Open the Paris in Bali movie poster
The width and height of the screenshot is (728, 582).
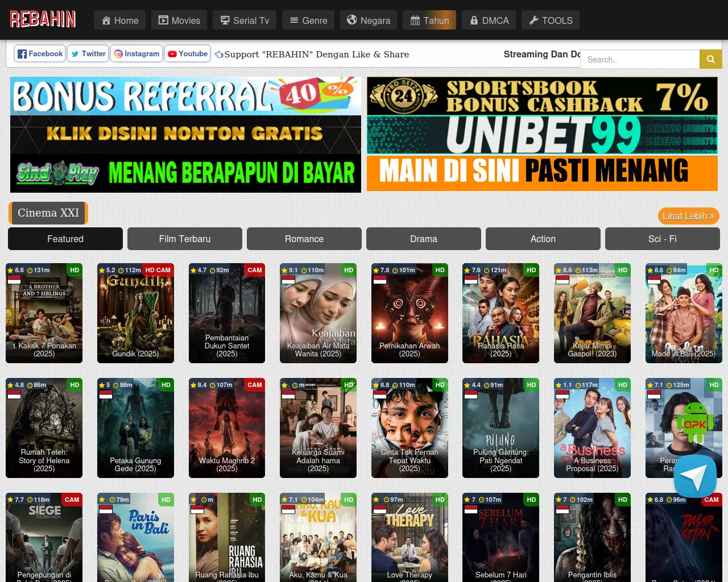pos(135,538)
